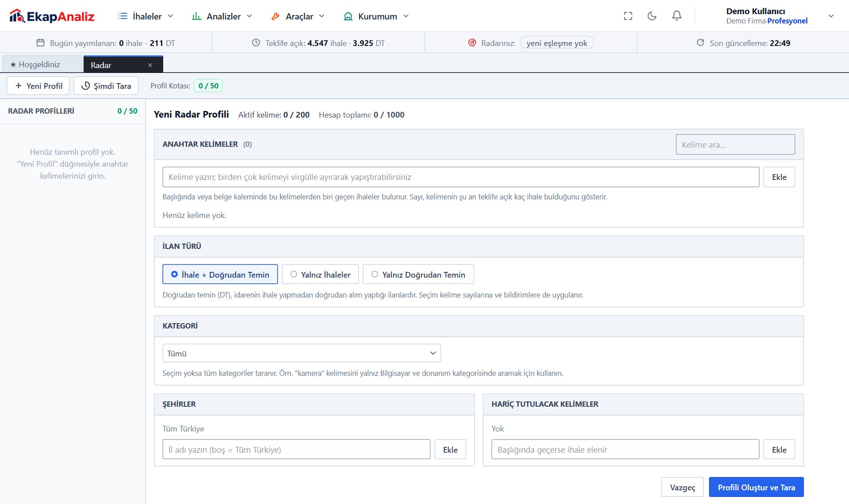The width and height of the screenshot is (849, 504).
Task: Click the Kurumum building icon
Action: point(348,16)
